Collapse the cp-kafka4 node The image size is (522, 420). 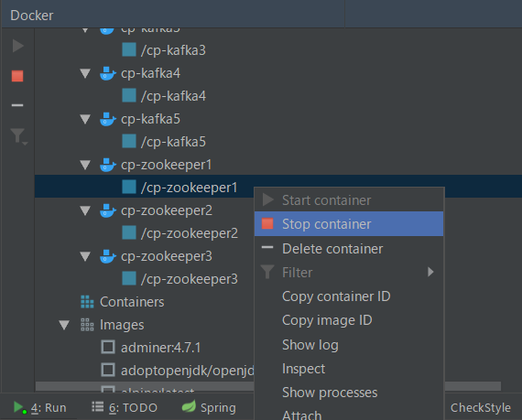tap(85, 73)
